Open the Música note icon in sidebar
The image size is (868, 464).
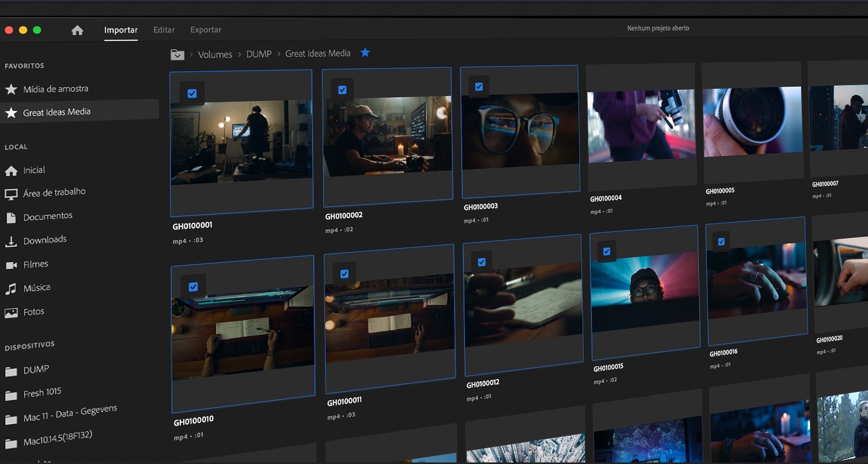pos(11,289)
